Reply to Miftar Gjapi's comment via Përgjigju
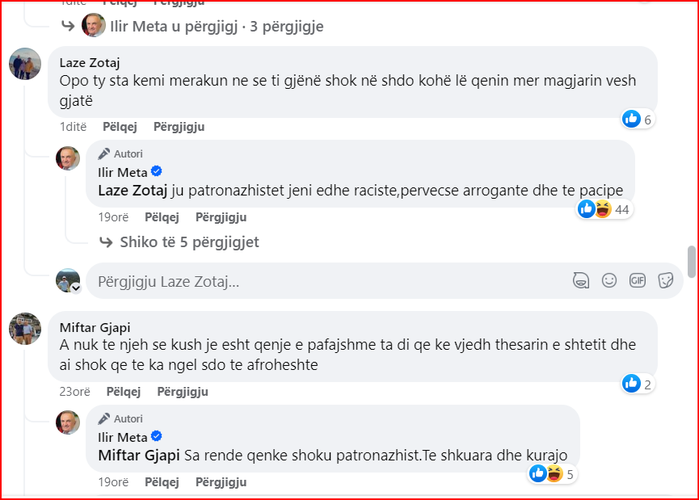This screenshot has width=699, height=500. [x=180, y=391]
